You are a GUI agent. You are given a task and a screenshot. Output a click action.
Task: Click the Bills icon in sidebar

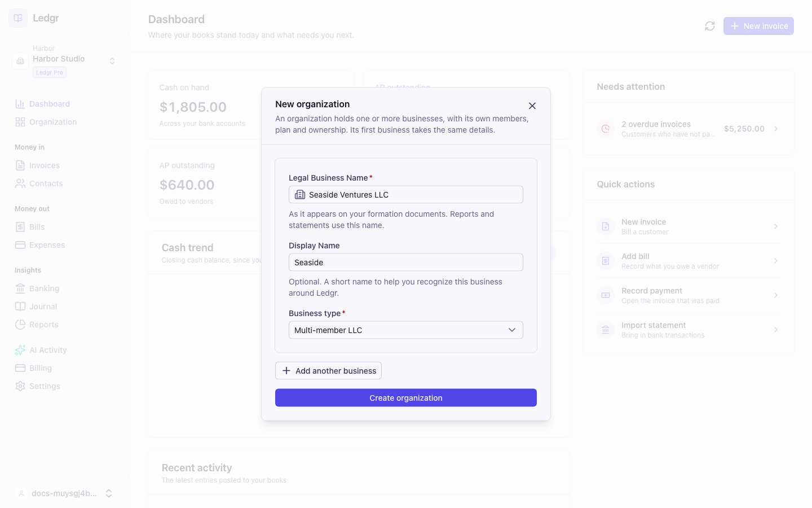click(20, 227)
